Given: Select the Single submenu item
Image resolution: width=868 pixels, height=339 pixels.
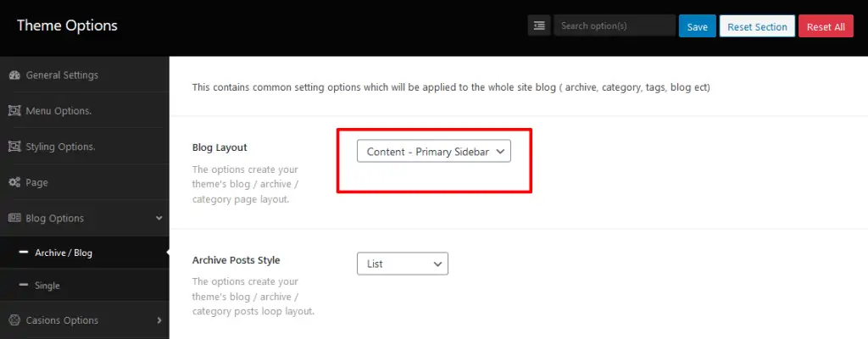Looking at the screenshot, I should pos(84,286).
